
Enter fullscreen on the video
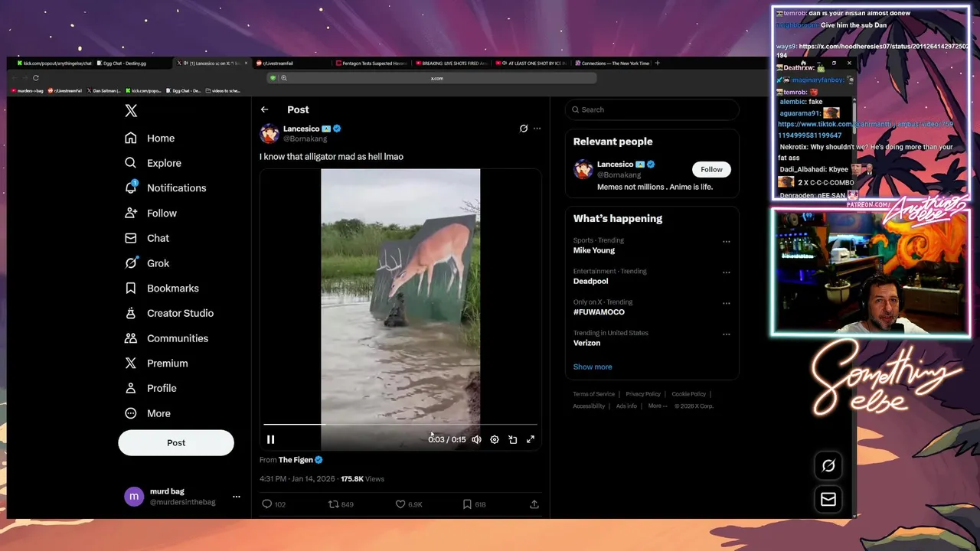click(x=531, y=439)
